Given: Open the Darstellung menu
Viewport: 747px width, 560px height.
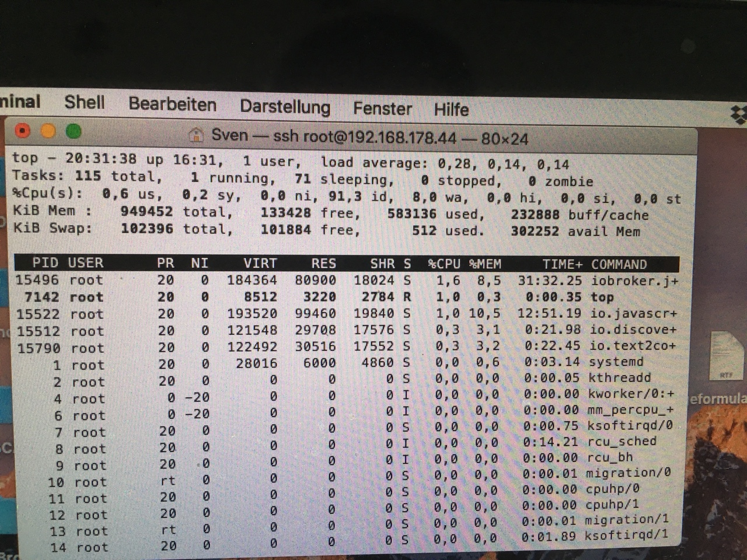Looking at the screenshot, I should [x=285, y=107].
